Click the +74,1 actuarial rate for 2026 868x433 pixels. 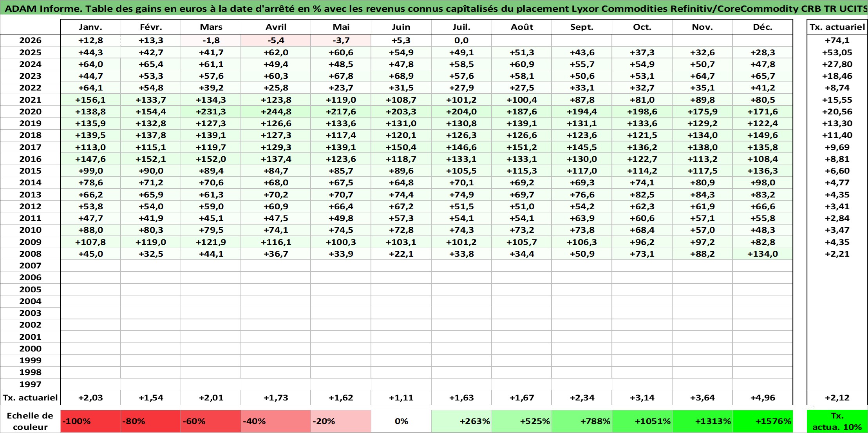pyautogui.click(x=837, y=40)
